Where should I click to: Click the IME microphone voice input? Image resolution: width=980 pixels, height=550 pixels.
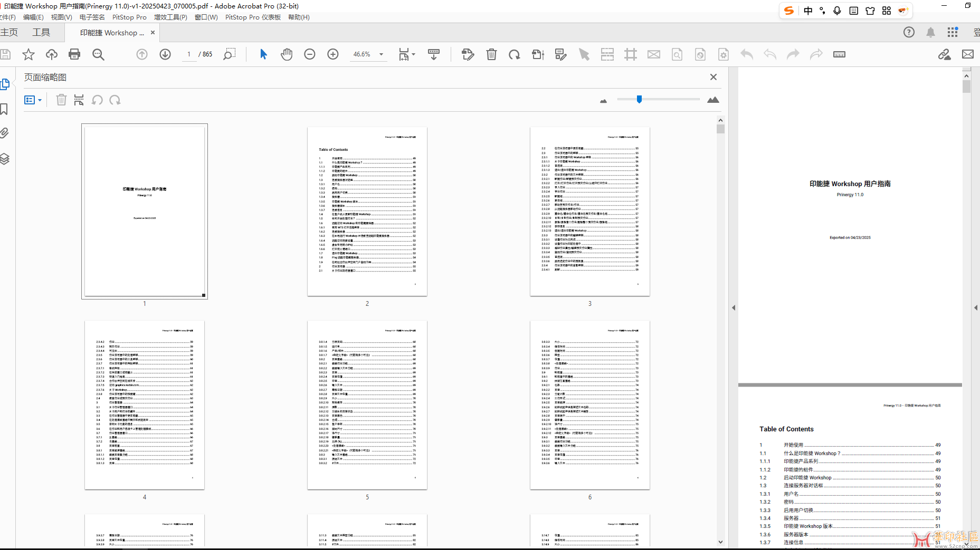[838, 11]
